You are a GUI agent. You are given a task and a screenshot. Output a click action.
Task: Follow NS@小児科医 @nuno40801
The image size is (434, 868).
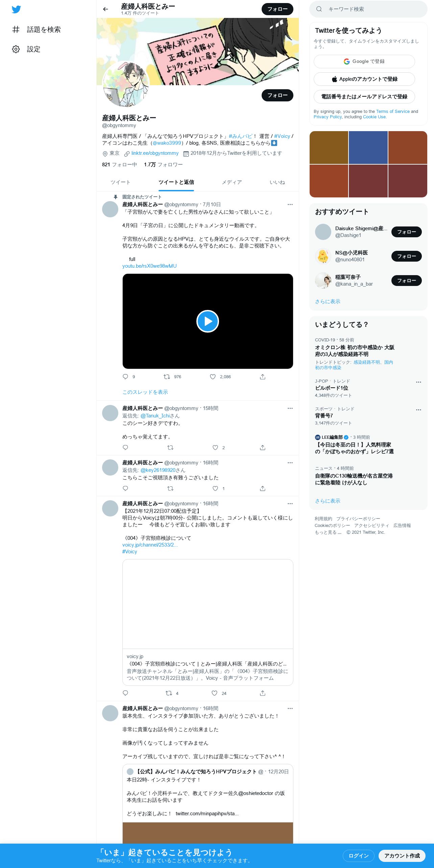coord(406,256)
